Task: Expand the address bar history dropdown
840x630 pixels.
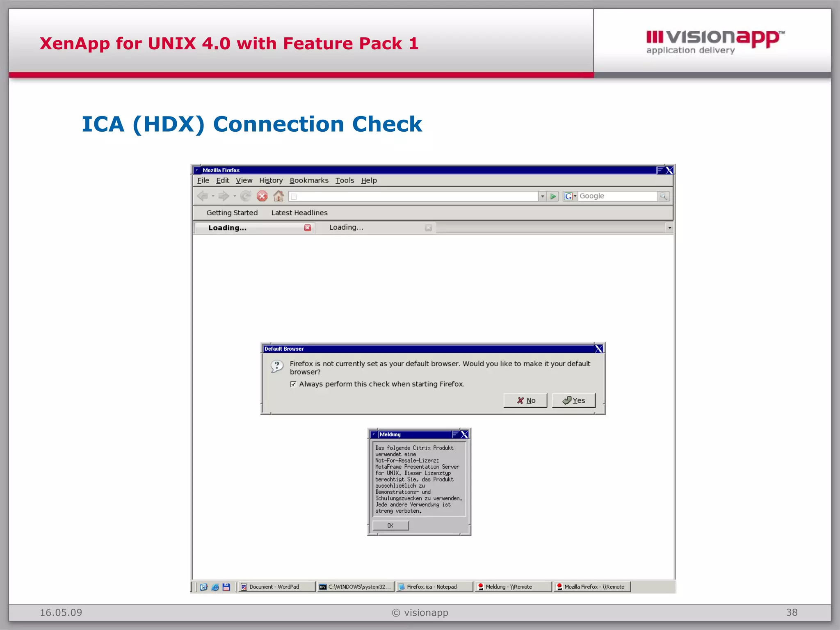Action: pyautogui.click(x=542, y=196)
